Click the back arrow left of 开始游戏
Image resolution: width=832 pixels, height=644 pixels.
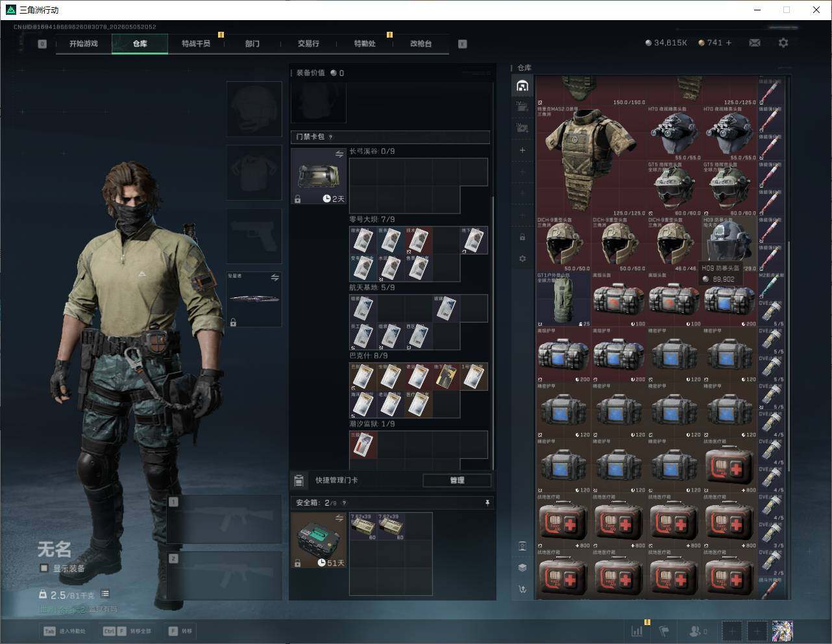point(42,44)
